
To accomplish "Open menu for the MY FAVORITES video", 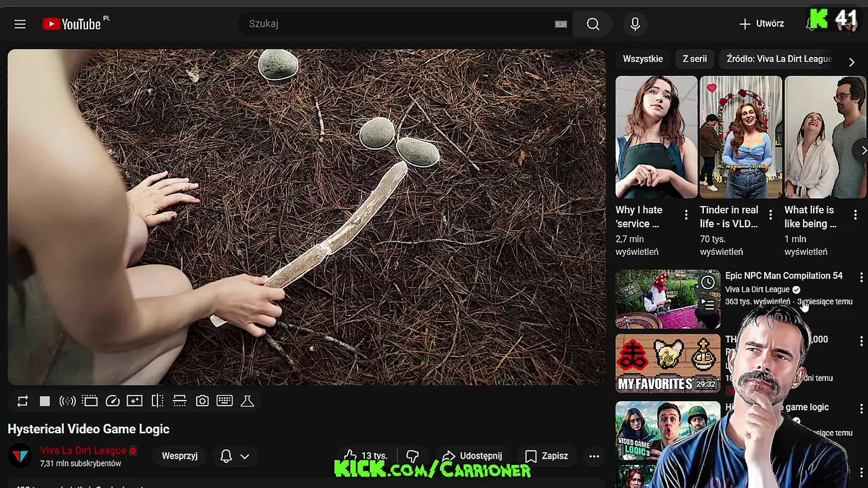I will click(x=861, y=341).
